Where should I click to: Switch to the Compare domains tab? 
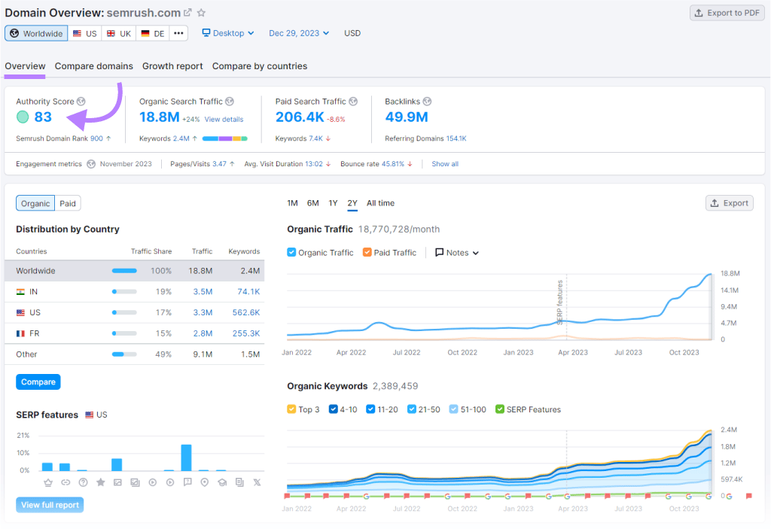point(93,66)
